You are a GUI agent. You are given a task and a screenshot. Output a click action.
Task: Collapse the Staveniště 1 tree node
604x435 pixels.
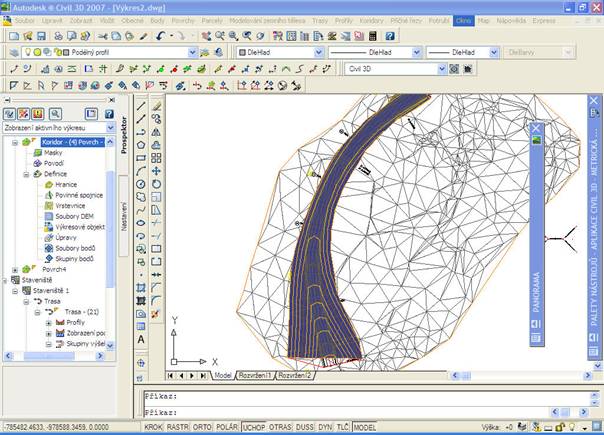pyautogui.click(x=15, y=291)
